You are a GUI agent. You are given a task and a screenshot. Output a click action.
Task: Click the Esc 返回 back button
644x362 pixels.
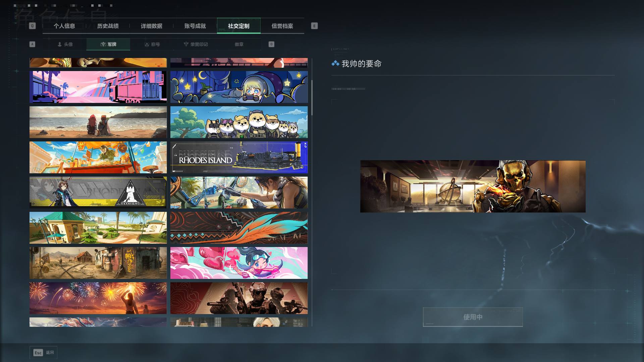[x=44, y=353]
